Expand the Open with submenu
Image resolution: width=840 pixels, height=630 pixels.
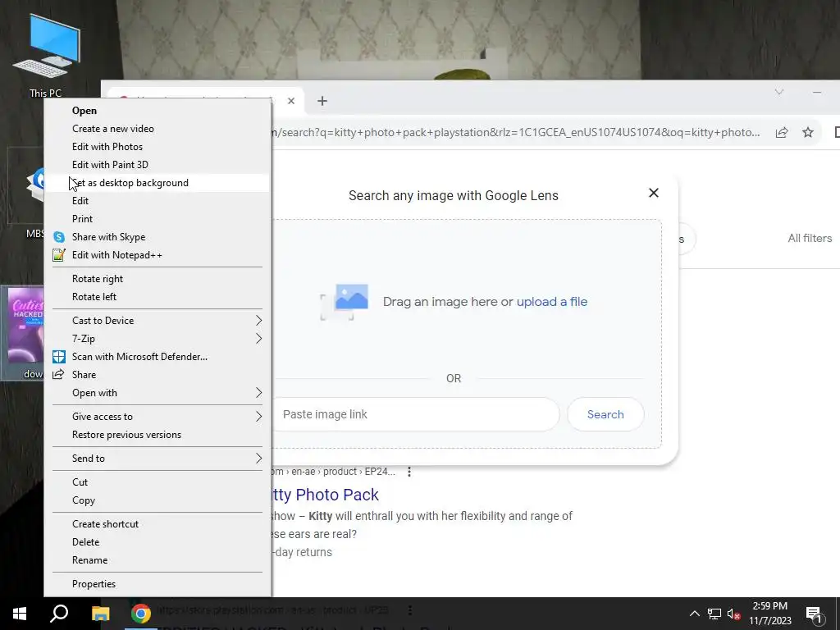(157, 393)
